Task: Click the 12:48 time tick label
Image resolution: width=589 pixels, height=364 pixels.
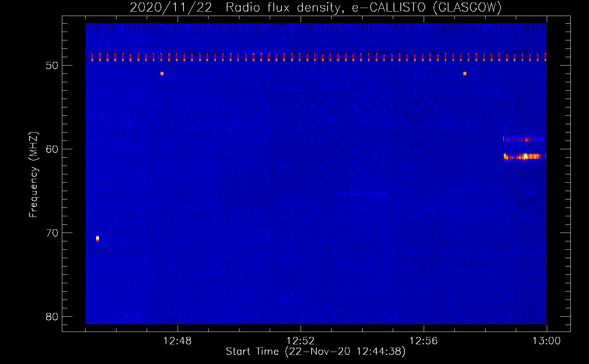Action: 178,341
